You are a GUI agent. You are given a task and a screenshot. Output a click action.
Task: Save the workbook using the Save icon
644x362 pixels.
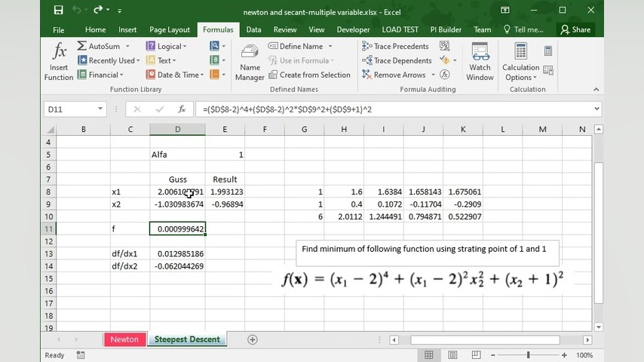[58, 11]
